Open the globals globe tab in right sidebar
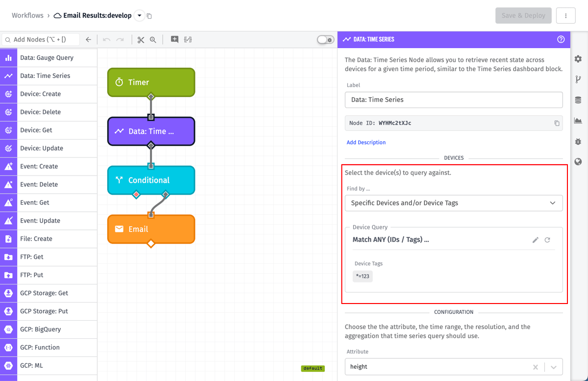 [578, 162]
